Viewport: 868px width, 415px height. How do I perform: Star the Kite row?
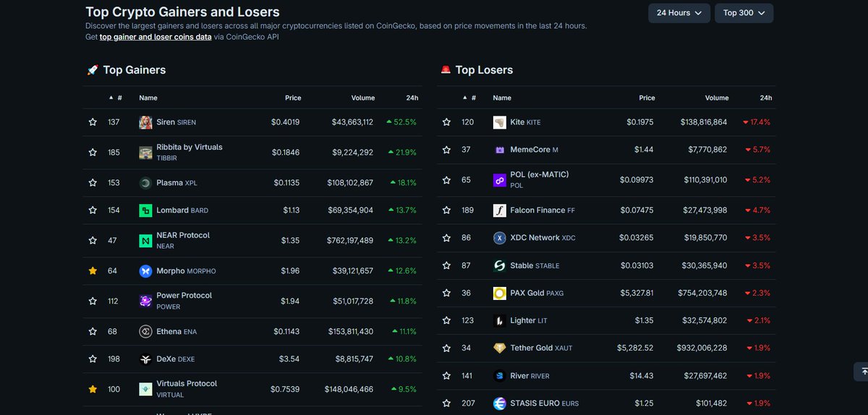(446, 122)
